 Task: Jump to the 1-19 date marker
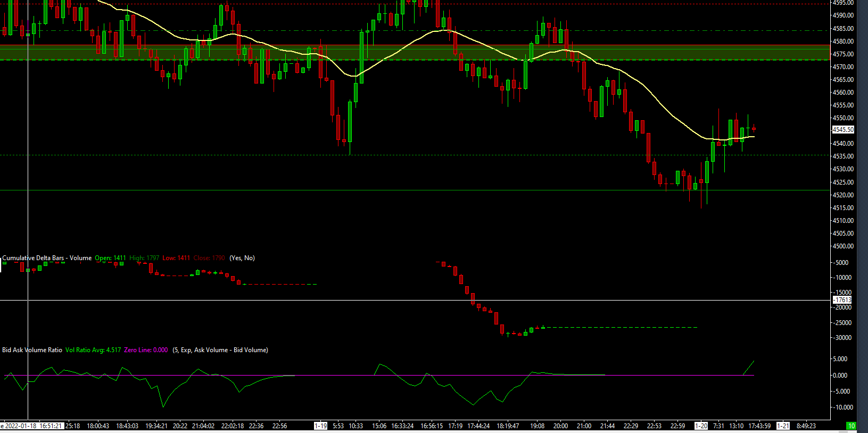[x=320, y=426]
